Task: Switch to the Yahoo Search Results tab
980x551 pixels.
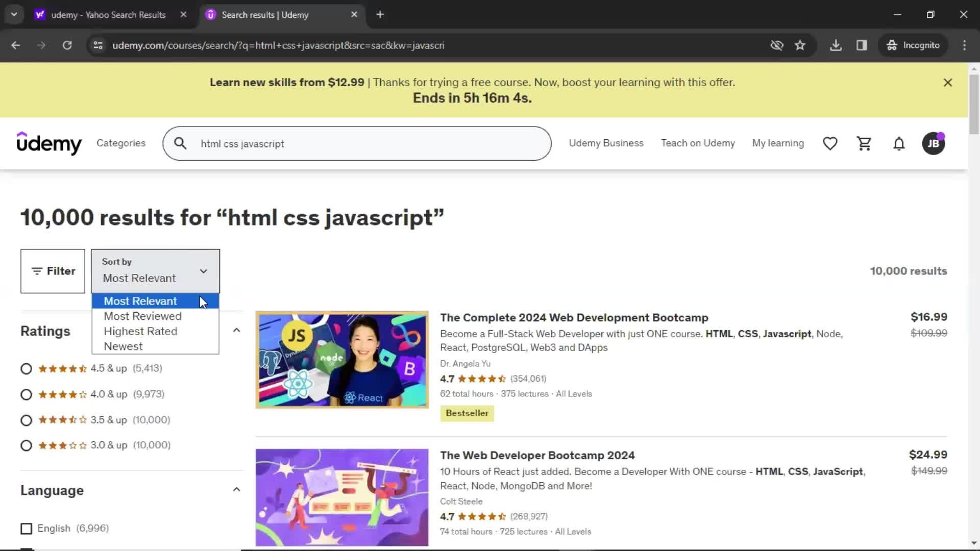Action: point(108,15)
